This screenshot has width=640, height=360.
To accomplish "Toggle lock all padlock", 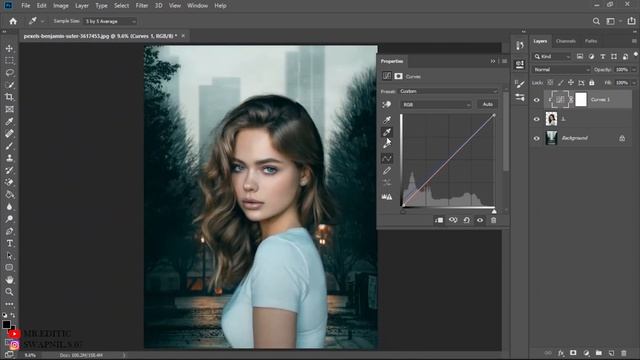I will [592, 83].
